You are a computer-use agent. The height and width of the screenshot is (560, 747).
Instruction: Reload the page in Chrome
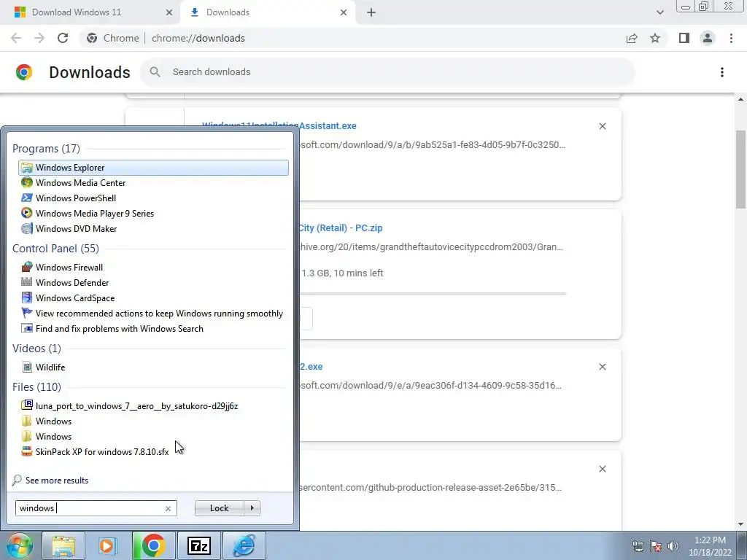(63, 38)
